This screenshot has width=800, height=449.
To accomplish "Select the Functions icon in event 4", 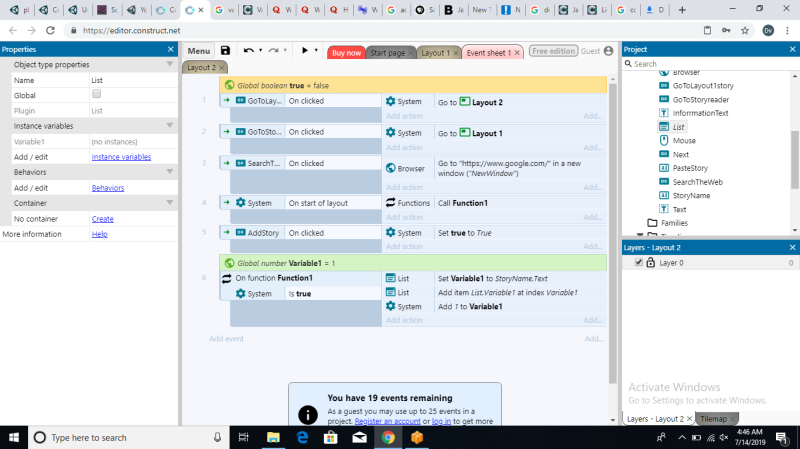I will [390, 203].
